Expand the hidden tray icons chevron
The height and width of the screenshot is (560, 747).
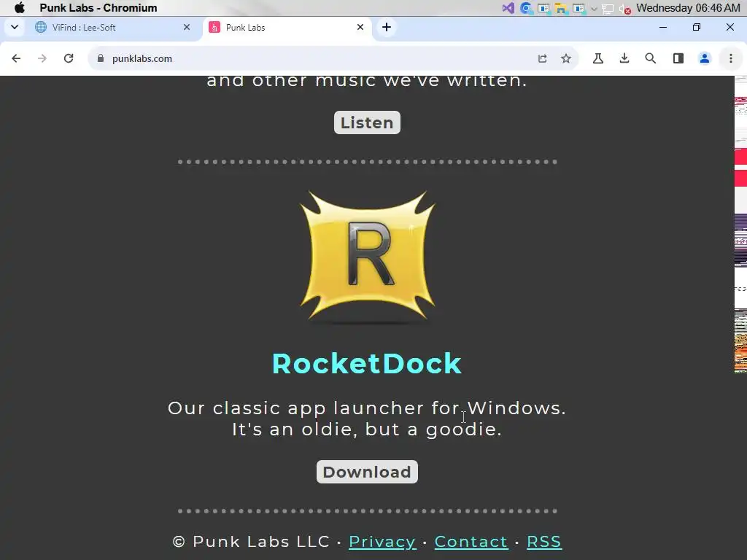594,9
